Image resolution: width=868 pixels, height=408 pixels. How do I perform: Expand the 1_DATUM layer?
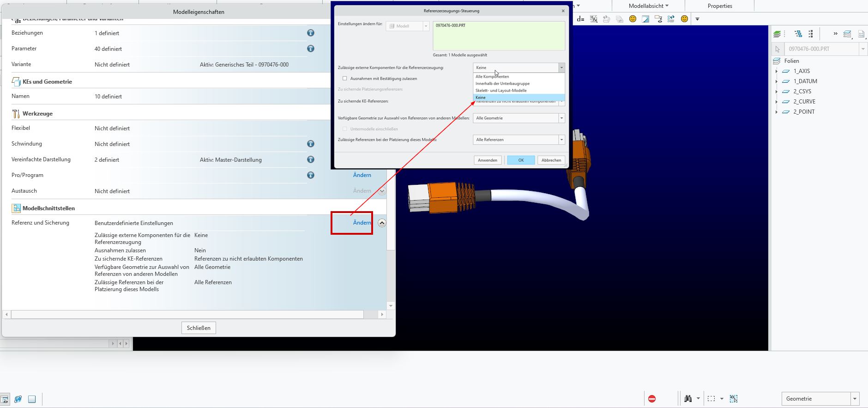pos(776,81)
